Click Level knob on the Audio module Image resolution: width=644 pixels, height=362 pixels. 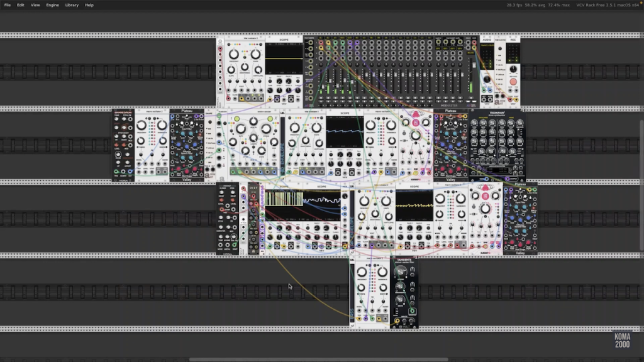tap(487, 79)
